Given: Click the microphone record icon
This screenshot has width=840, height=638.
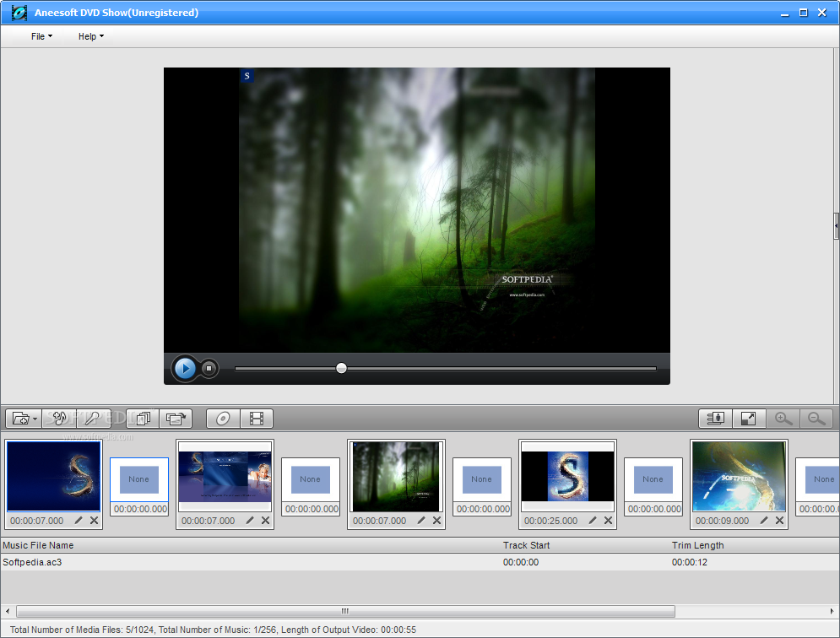Looking at the screenshot, I should 93,418.
